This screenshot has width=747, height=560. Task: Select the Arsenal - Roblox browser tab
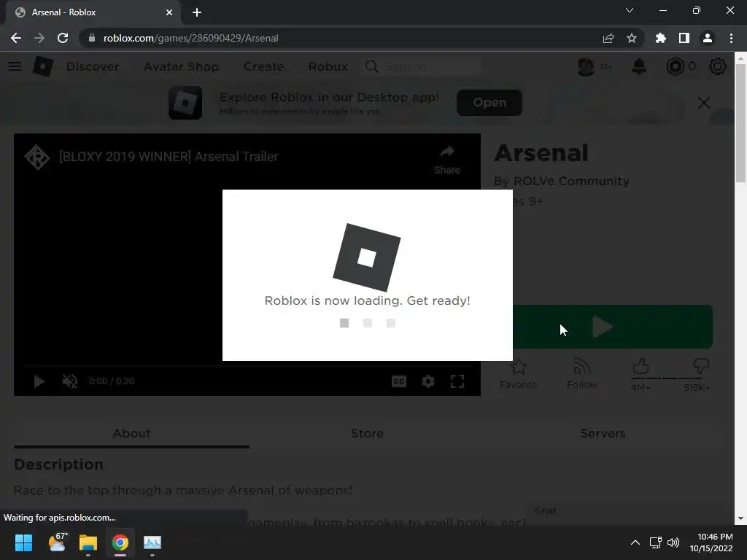tap(93, 12)
